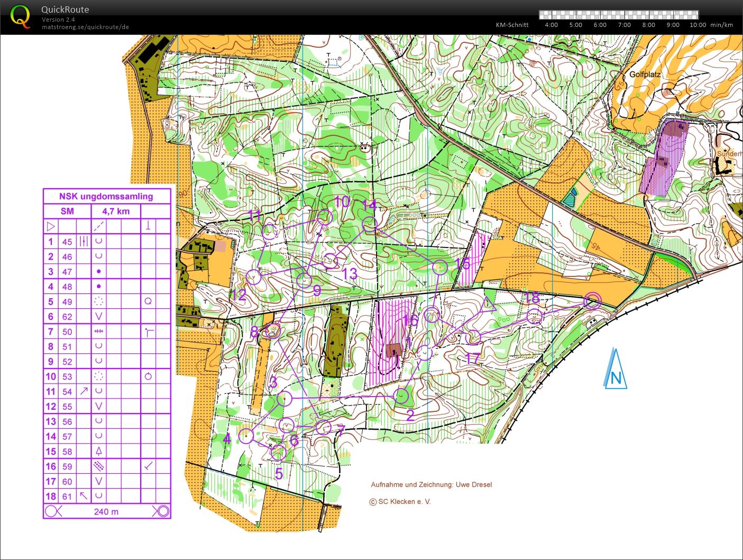Click the Golfplatz label on the map
The width and height of the screenshot is (743, 560).
coord(645,75)
